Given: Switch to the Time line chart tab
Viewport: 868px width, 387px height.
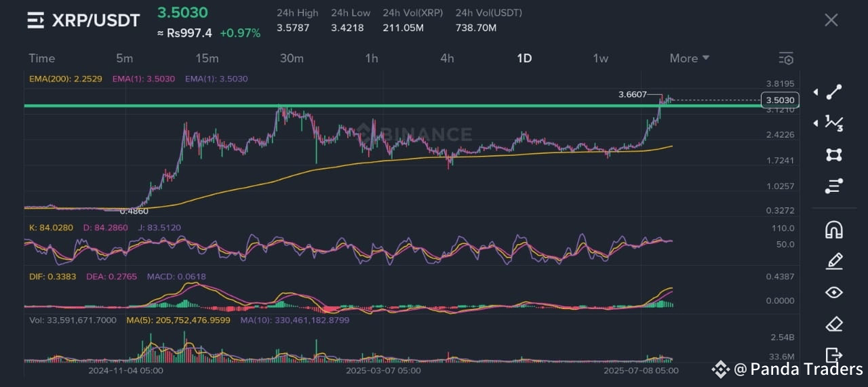Looking at the screenshot, I should tap(42, 58).
